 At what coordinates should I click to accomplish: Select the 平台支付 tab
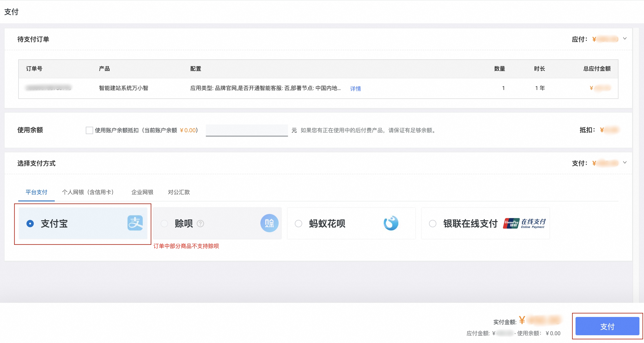pyautogui.click(x=36, y=192)
